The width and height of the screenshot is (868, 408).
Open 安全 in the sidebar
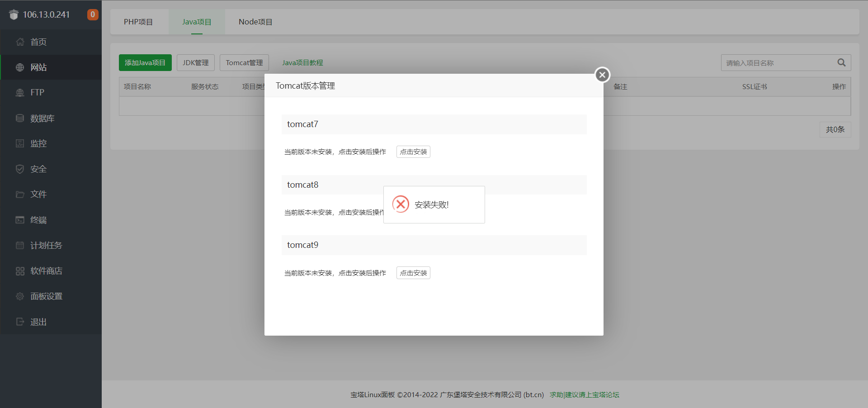(x=51, y=169)
